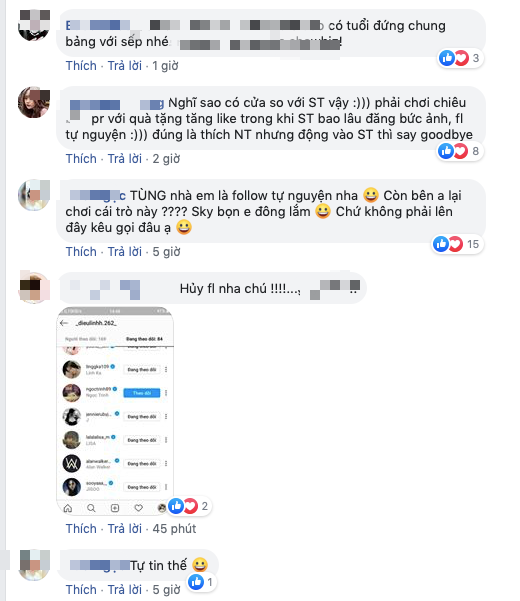The image size is (520, 601).
Task: Open avatar of 'Hủy fl nha chú' commenter
Action: coord(34,287)
